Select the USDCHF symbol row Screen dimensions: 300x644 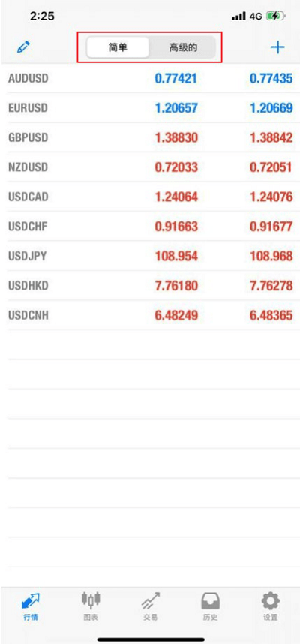(x=150, y=227)
